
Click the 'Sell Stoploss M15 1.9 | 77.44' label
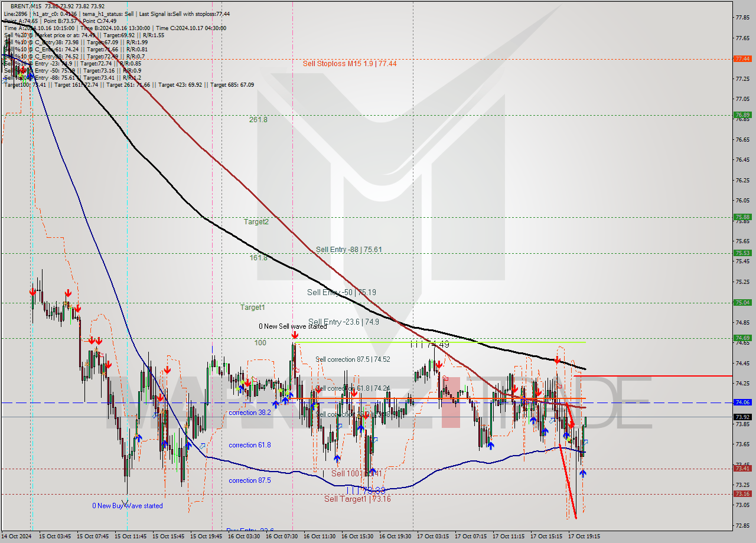[x=350, y=63]
